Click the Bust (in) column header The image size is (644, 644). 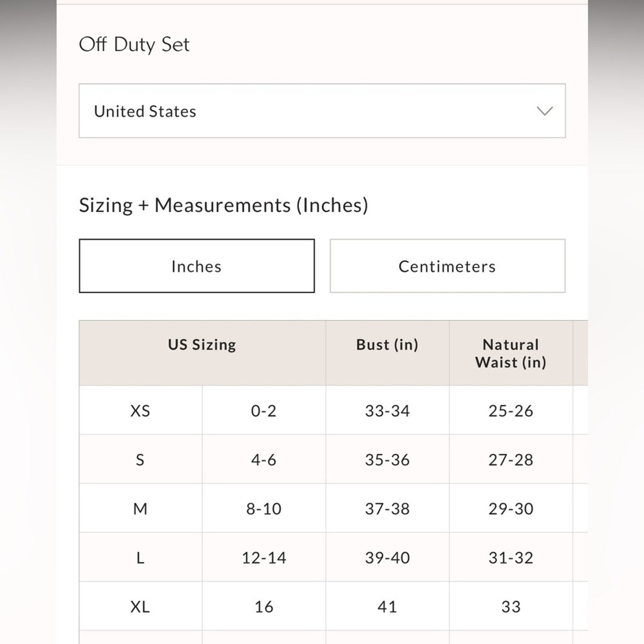point(387,345)
